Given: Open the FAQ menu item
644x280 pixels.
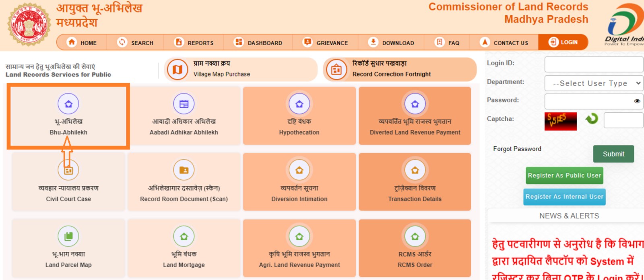Looking at the screenshot, I should click(454, 43).
